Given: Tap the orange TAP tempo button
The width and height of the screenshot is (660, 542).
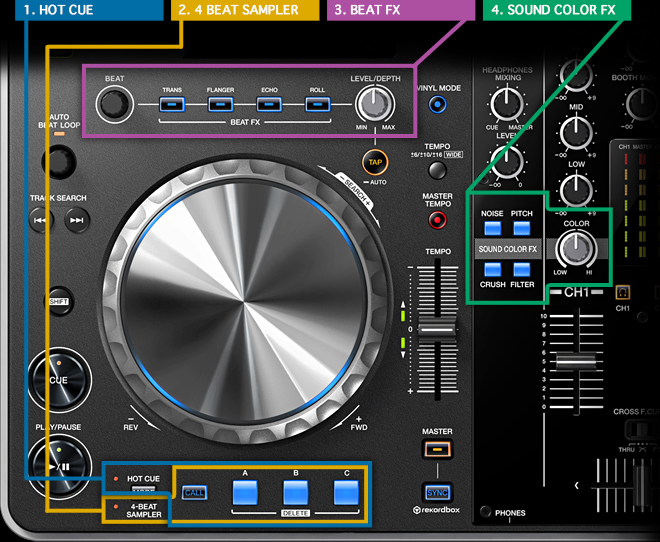Looking at the screenshot, I should pos(375,162).
